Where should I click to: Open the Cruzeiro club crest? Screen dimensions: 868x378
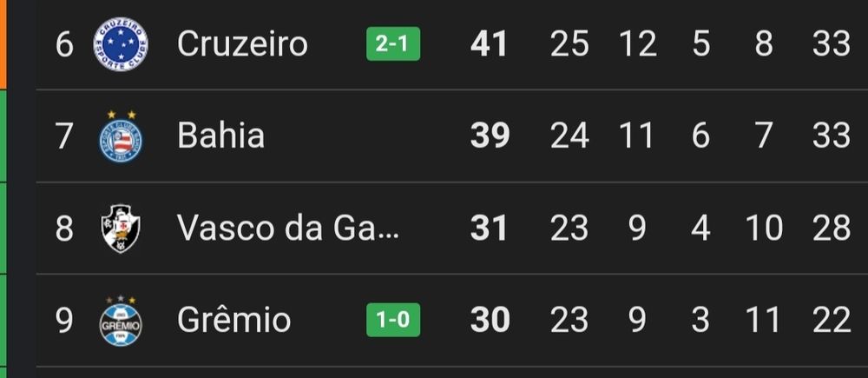121,43
